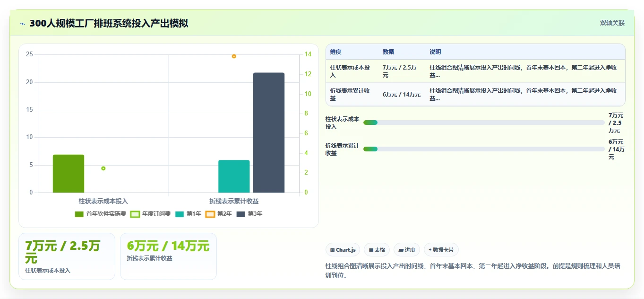Click table cell 6万元 / 14万元

tap(402, 94)
